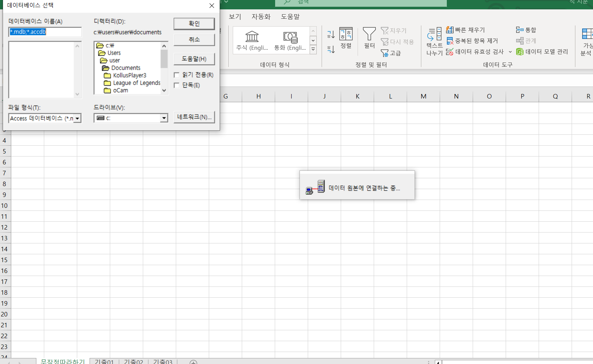Click Flash Fill (빠른 채우기)

466,30
